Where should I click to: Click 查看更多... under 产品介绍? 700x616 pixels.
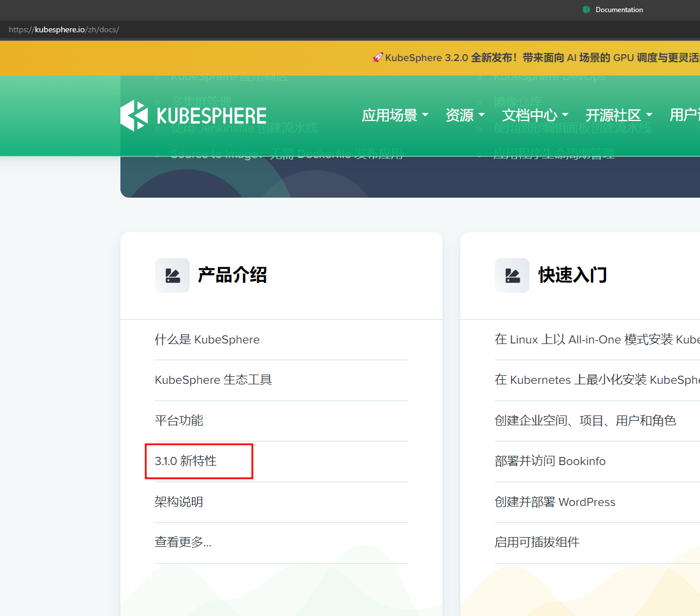183,542
